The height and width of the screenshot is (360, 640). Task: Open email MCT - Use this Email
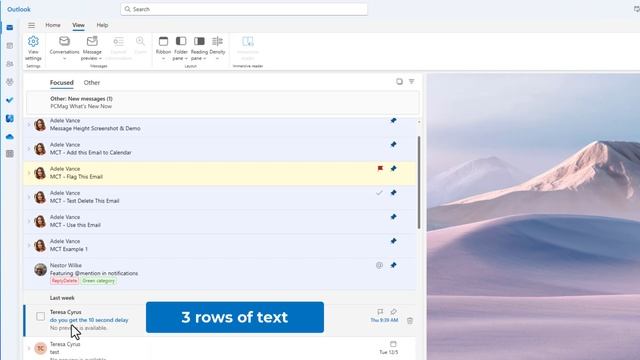220,221
